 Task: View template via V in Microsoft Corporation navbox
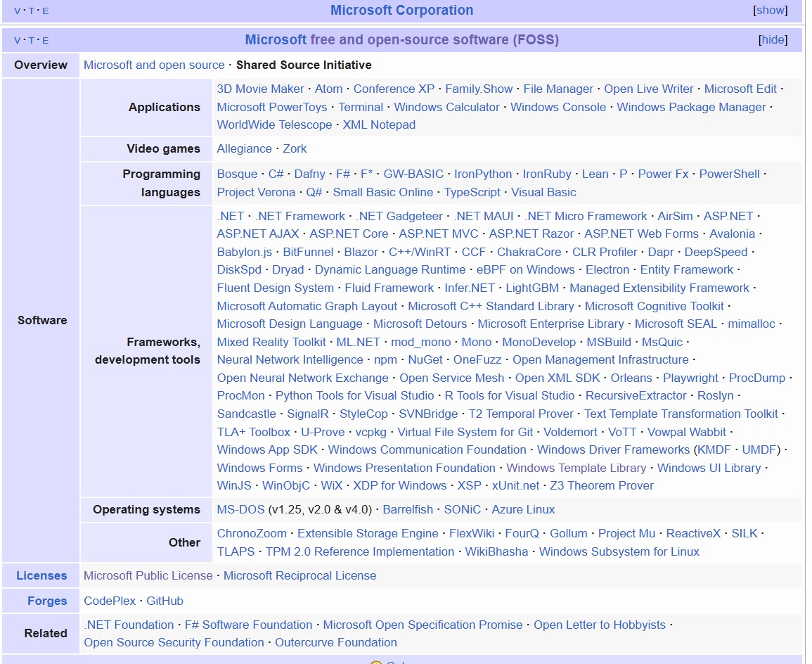coord(17,11)
